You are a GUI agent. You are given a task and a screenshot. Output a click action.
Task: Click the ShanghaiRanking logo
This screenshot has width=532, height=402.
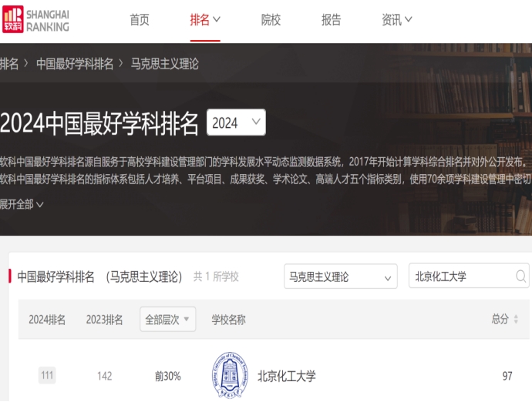tap(35, 19)
